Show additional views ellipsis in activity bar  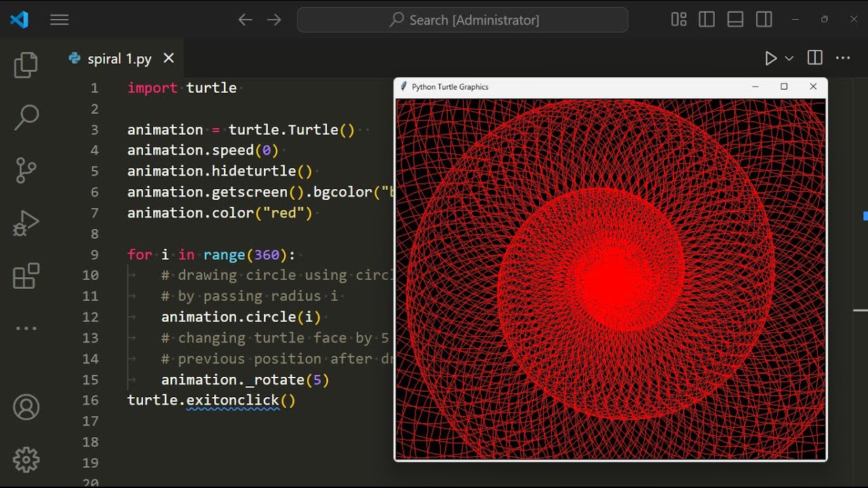[26, 328]
